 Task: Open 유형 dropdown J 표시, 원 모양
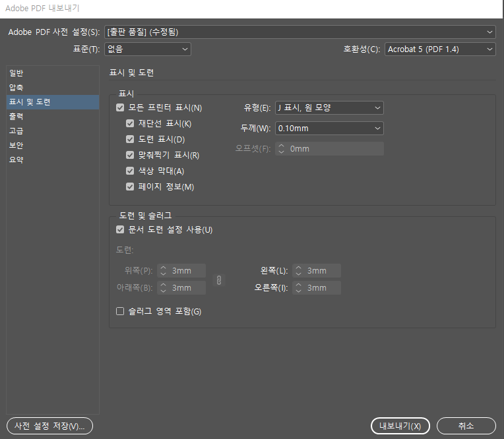coord(329,108)
